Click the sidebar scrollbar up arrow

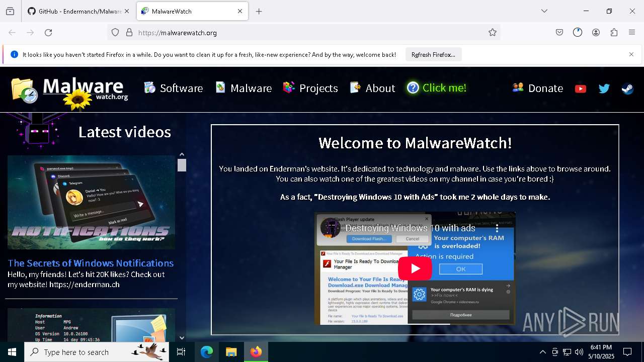click(x=182, y=155)
